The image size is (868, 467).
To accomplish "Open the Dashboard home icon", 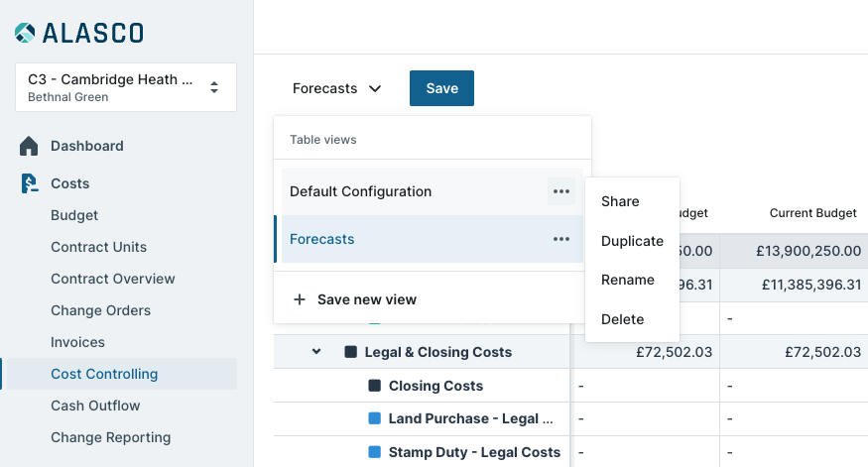I will point(29,146).
